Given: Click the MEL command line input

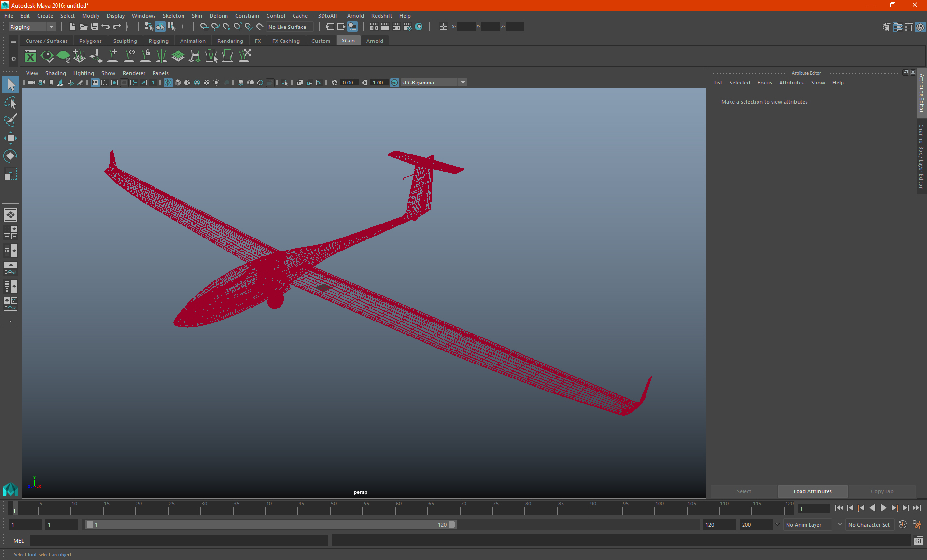Looking at the screenshot, I should 179,541.
